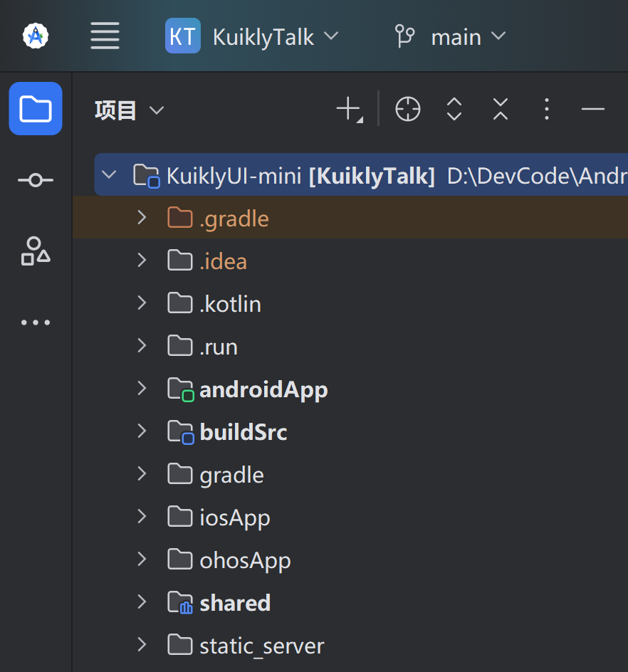
Task: Open the 项目 view selector dropdown
Action: click(129, 110)
